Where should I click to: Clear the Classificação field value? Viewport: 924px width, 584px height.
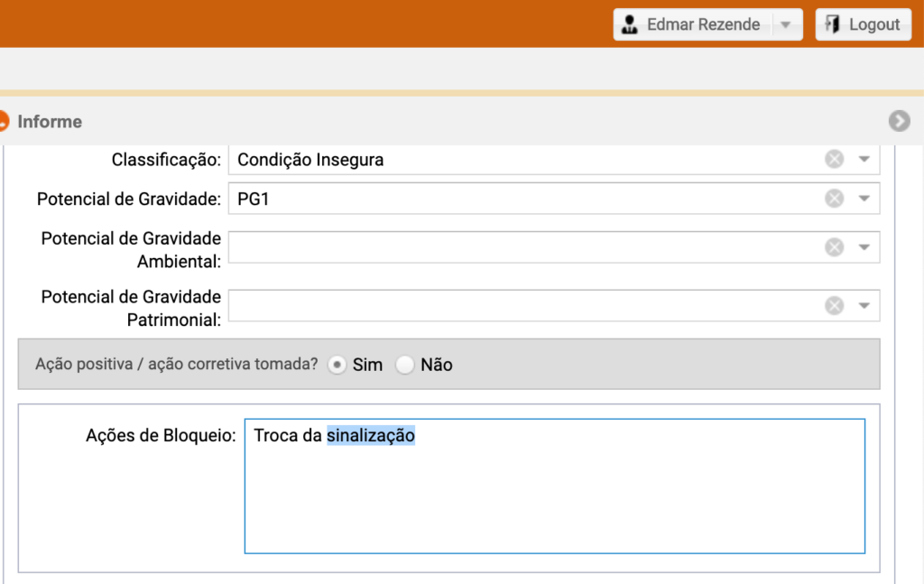(834, 159)
